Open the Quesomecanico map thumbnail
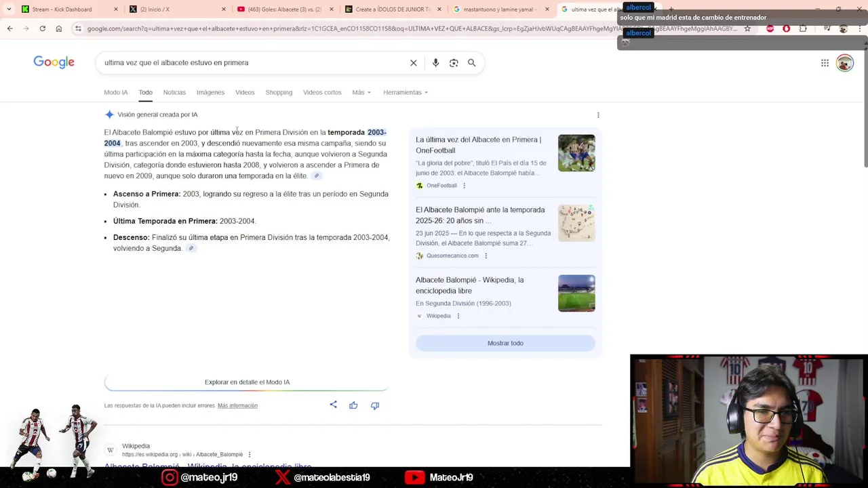Viewport: 868px width, 488px height. click(576, 223)
